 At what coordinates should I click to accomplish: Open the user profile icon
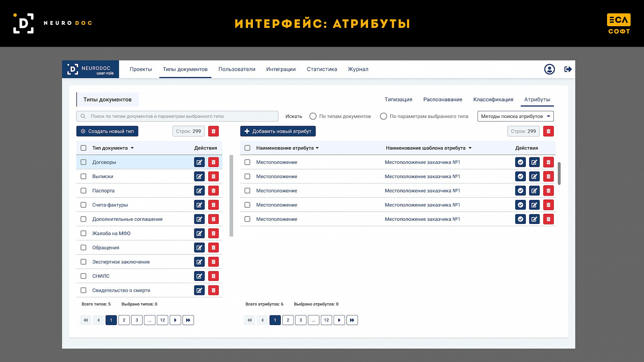pos(550,69)
